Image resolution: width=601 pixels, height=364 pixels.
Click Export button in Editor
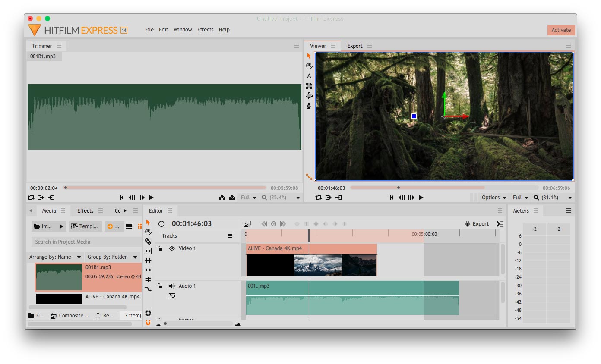click(477, 224)
